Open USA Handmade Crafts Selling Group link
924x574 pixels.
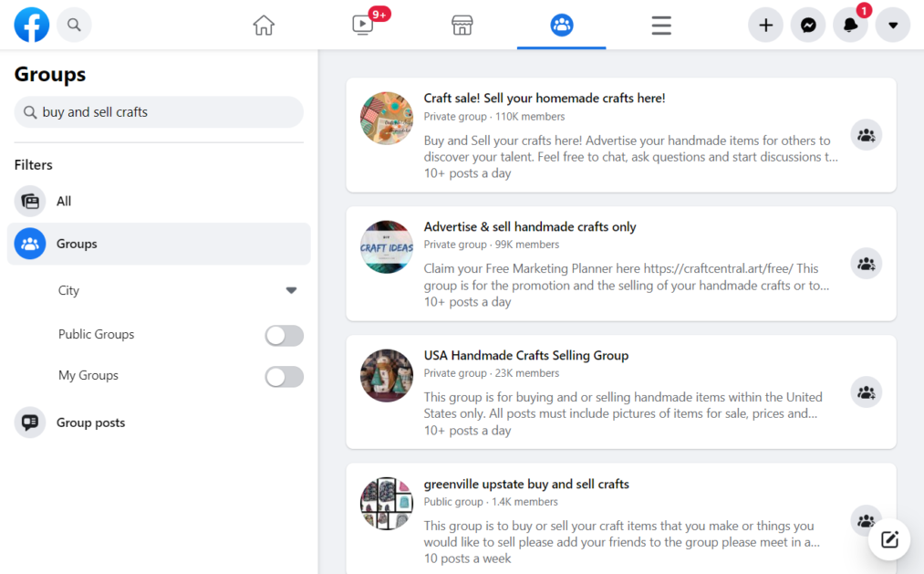[x=525, y=355]
